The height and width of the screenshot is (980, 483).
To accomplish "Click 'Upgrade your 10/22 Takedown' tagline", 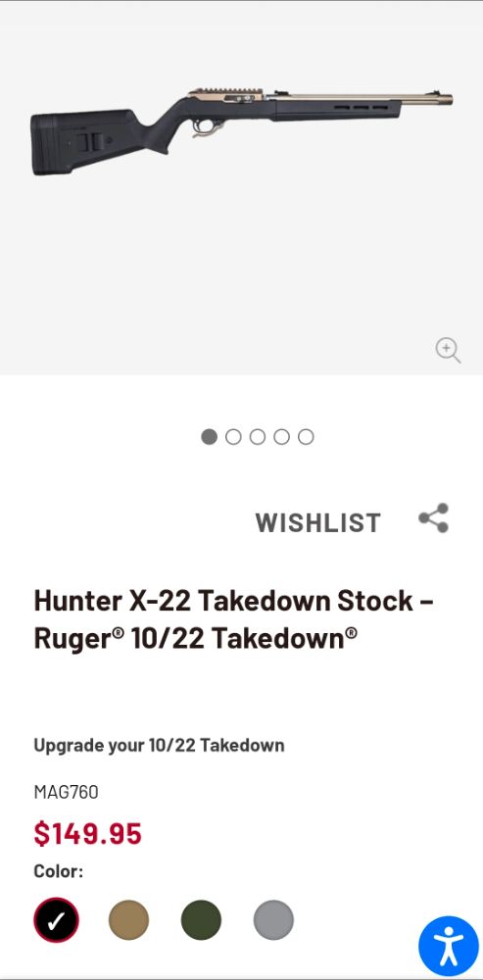I will [x=159, y=746].
